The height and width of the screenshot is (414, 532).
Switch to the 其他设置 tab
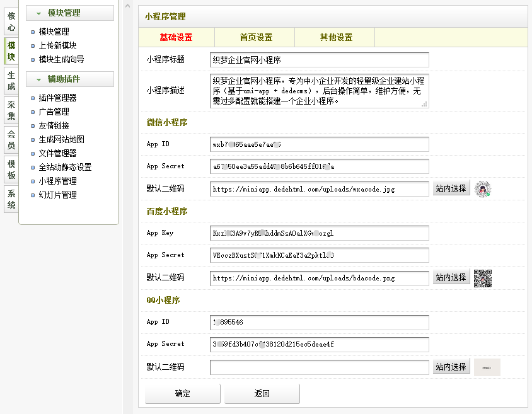(x=336, y=37)
